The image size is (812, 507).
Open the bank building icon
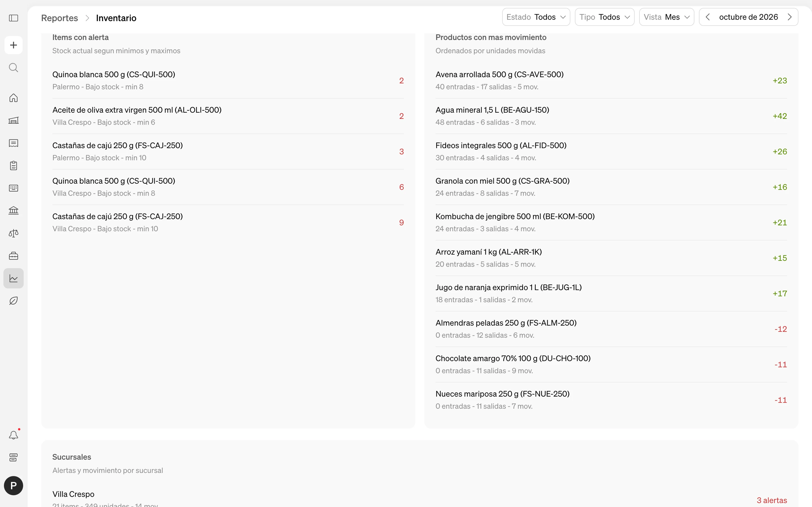14,211
